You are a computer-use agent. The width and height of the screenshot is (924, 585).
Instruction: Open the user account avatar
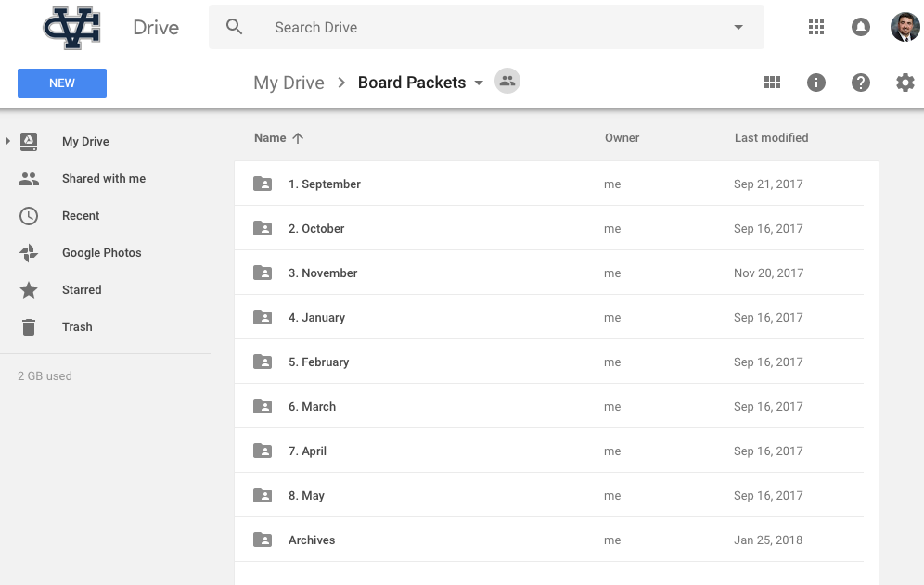[x=905, y=27]
